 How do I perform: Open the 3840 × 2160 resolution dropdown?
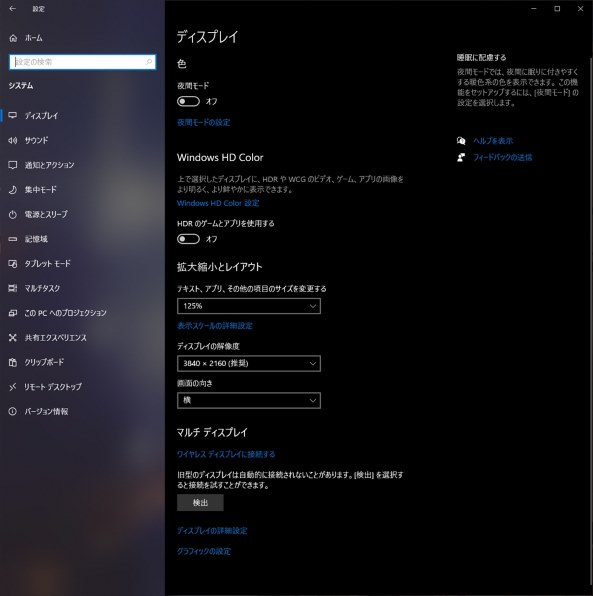[249, 363]
